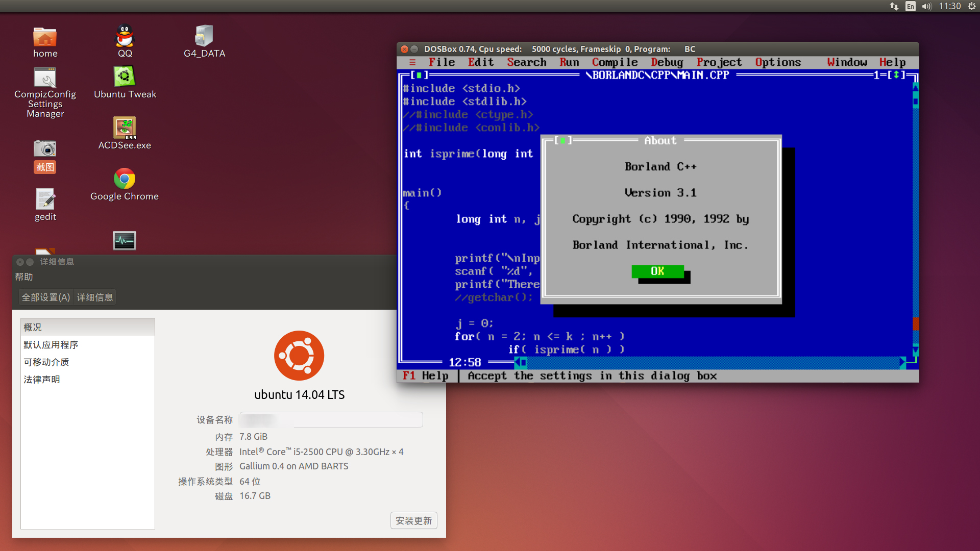The width and height of the screenshot is (980, 551).
Task: Click the 设备名称 device name field
Action: point(331,419)
